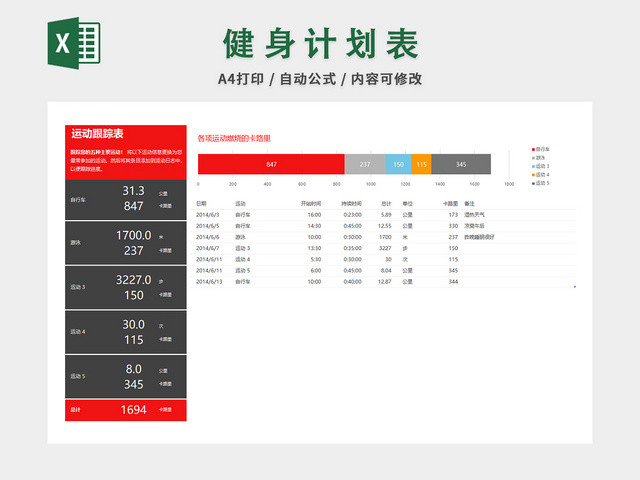Click the note 昨晚睡眠很好
Viewport: 640px width, 480px height.
point(479,237)
